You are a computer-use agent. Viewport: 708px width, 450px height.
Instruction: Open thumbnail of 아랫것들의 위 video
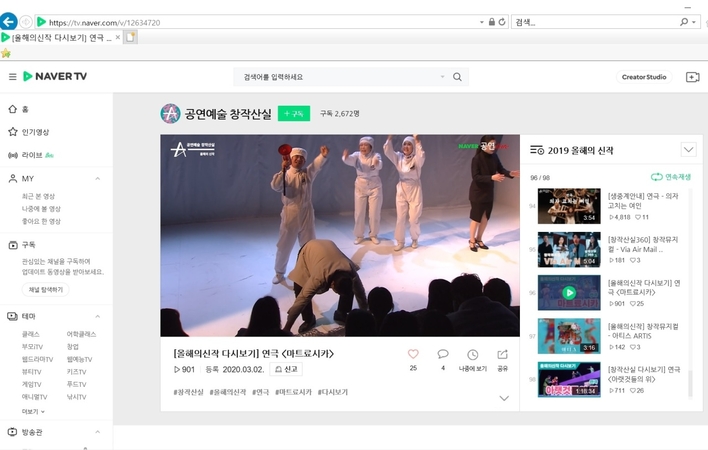coord(569,379)
